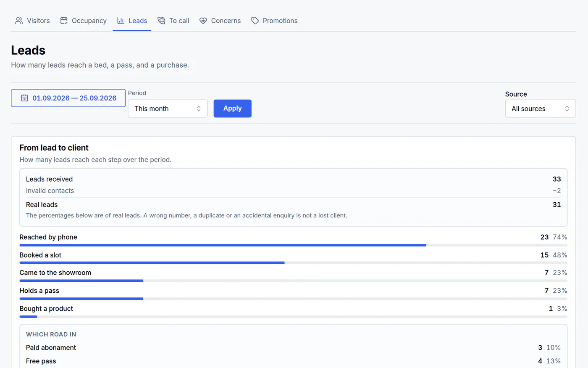Click the Source field label

[516, 94]
